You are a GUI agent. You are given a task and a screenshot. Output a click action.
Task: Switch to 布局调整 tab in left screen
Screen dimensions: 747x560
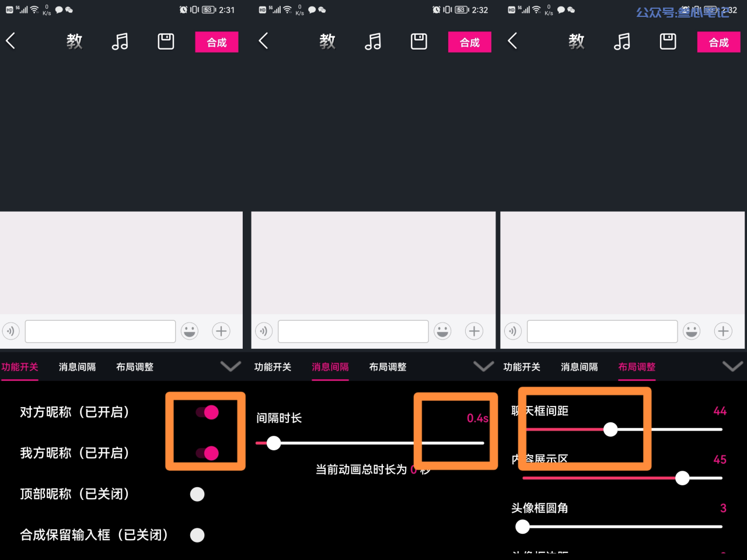135,367
